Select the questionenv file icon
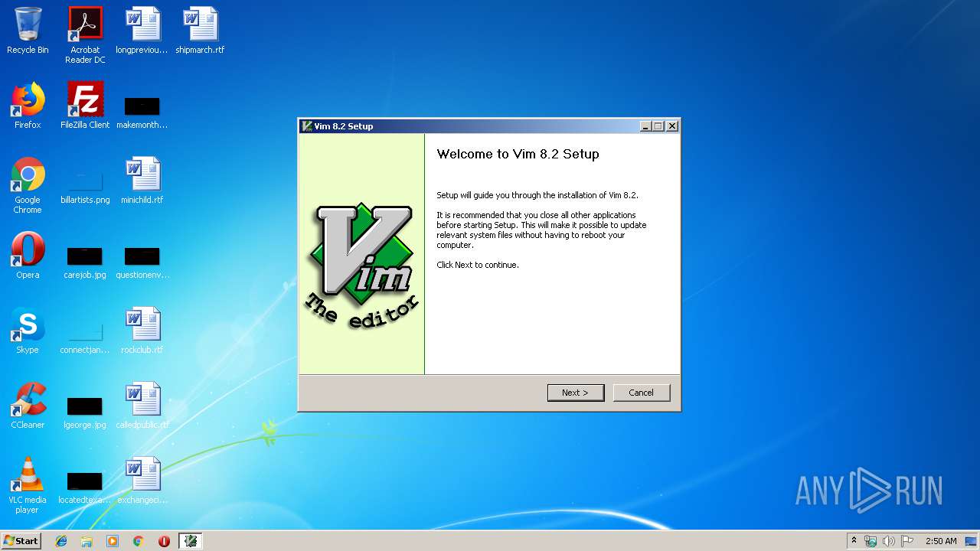 coord(142,262)
